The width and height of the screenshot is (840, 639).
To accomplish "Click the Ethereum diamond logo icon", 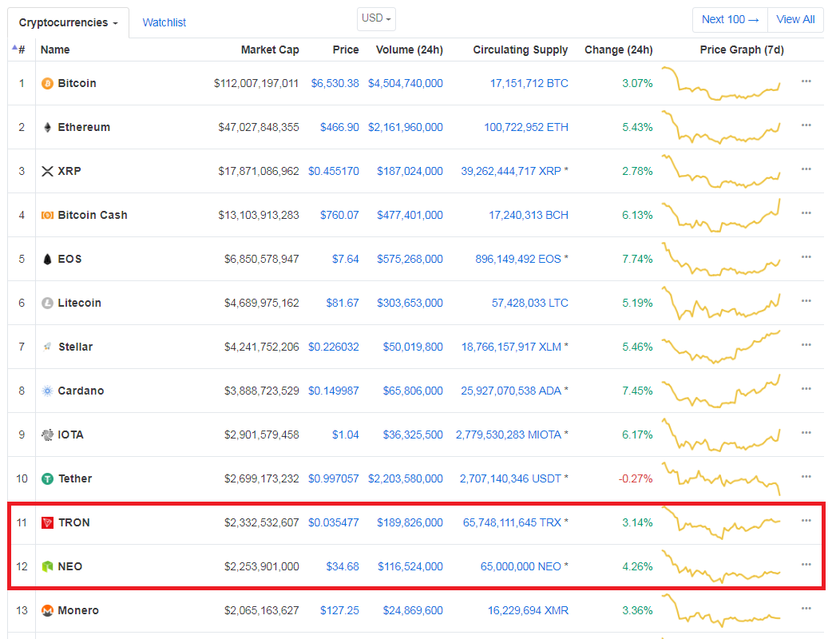I will (x=47, y=128).
